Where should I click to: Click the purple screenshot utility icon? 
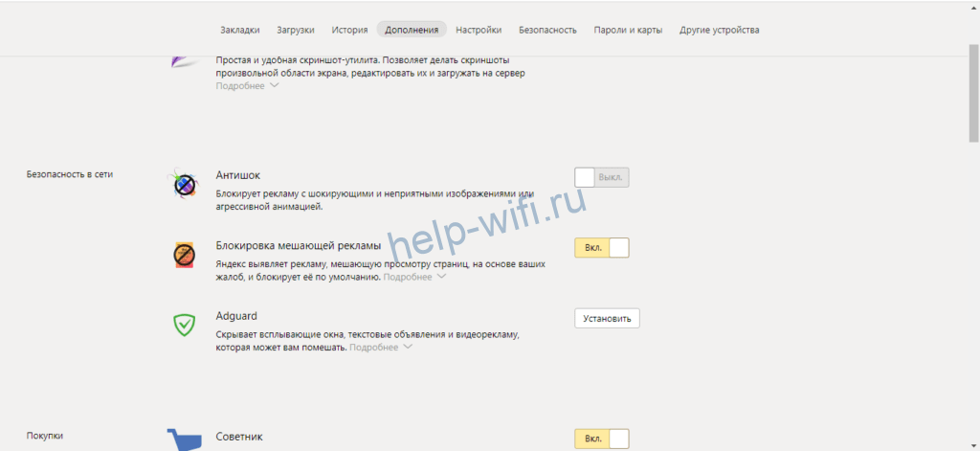183,60
